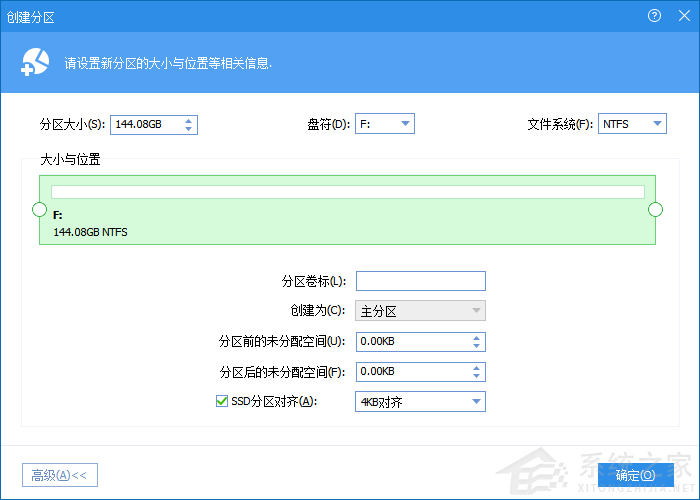Close the create partition dialog

(681, 15)
